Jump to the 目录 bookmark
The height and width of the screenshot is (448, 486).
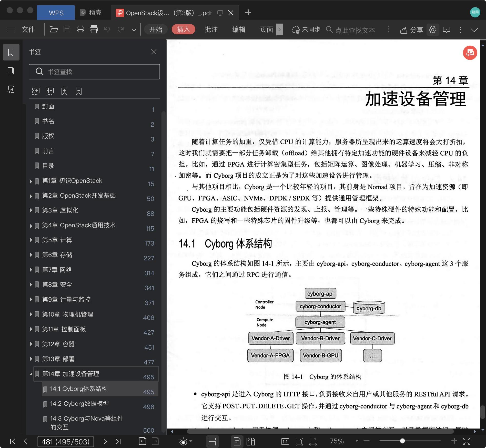48,166
